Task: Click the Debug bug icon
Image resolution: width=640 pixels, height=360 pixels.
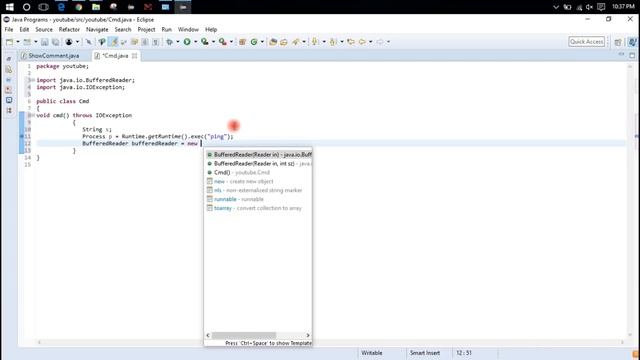Action: [169, 42]
